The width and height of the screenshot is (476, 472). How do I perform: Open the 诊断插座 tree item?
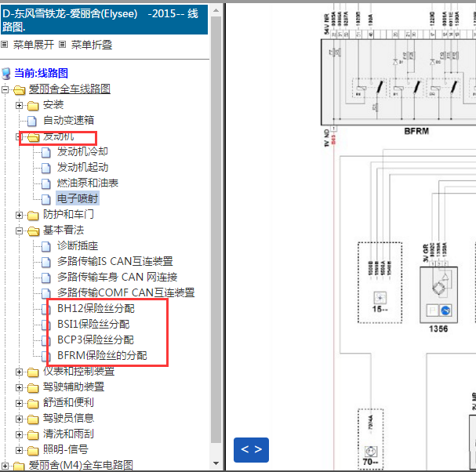(x=78, y=246)
